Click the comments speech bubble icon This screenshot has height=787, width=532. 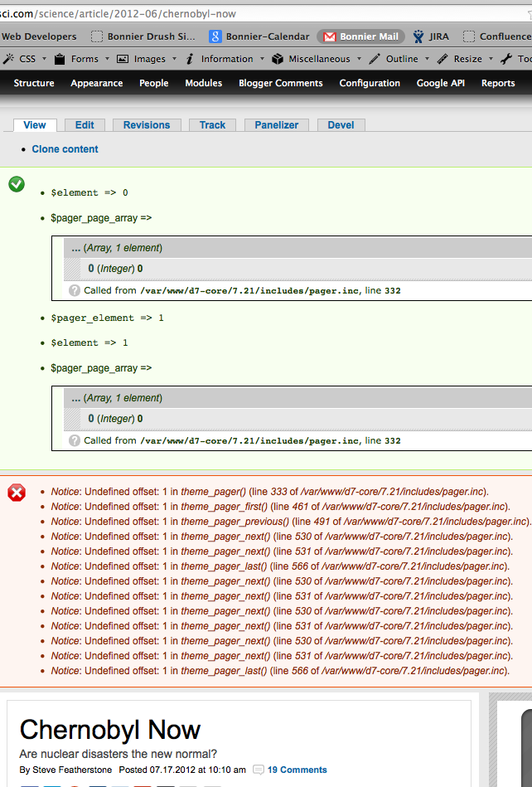[259, 770]
